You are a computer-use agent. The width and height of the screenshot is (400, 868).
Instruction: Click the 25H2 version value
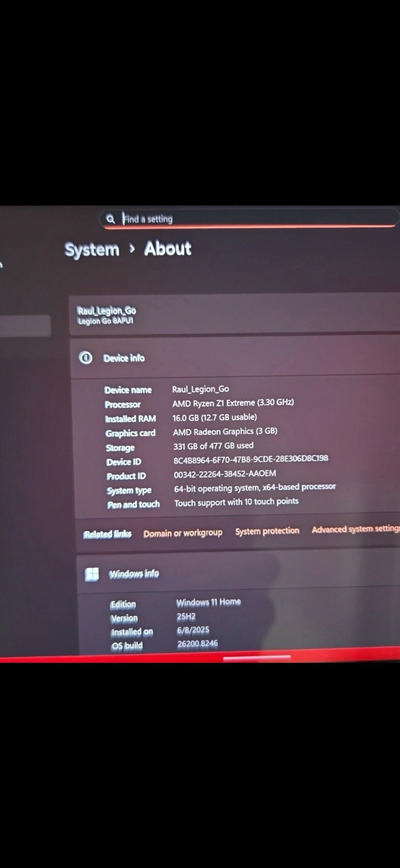[x=186, y=616]
